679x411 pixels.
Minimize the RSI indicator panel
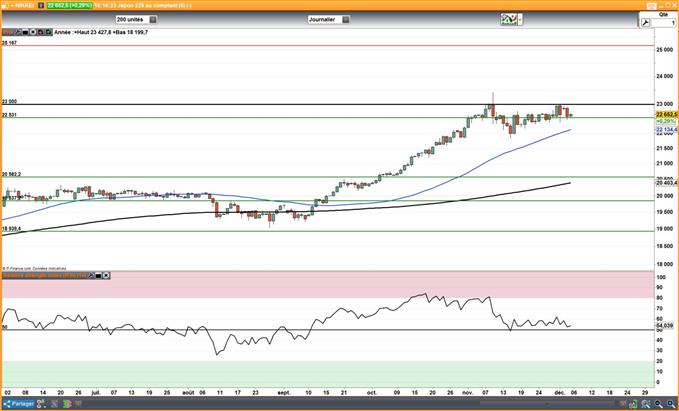point(99,275)
